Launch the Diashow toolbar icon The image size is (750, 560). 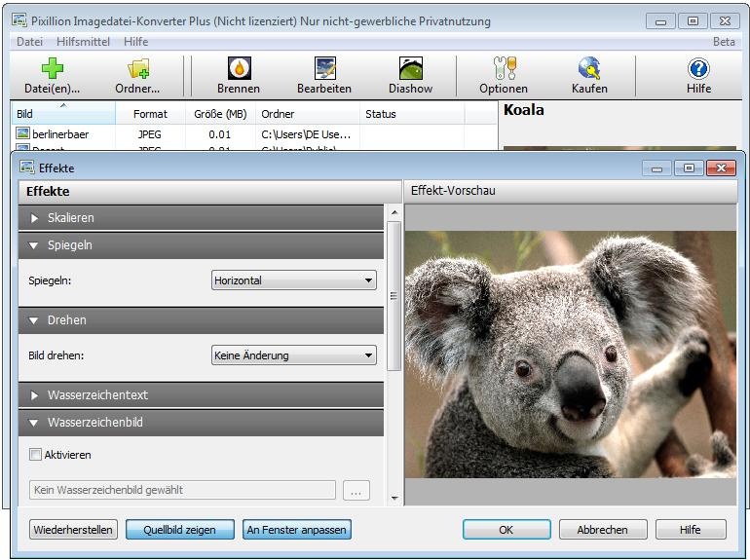(x=410, y=69)
